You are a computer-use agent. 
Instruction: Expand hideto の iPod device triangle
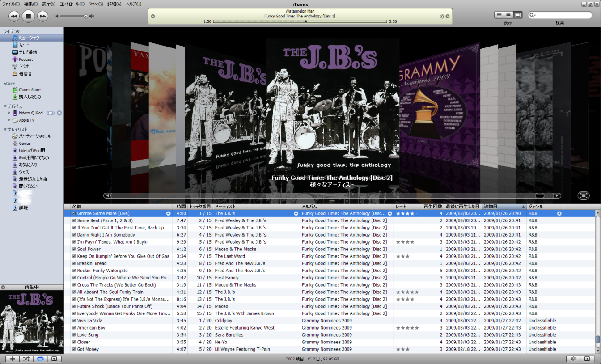(9, 113)
